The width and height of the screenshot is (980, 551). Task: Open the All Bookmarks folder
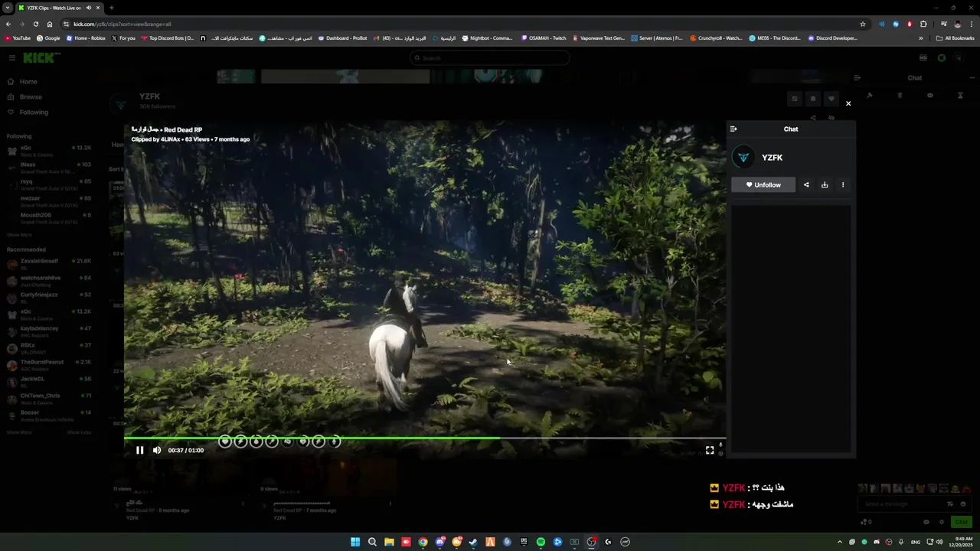tap(955, 38)
